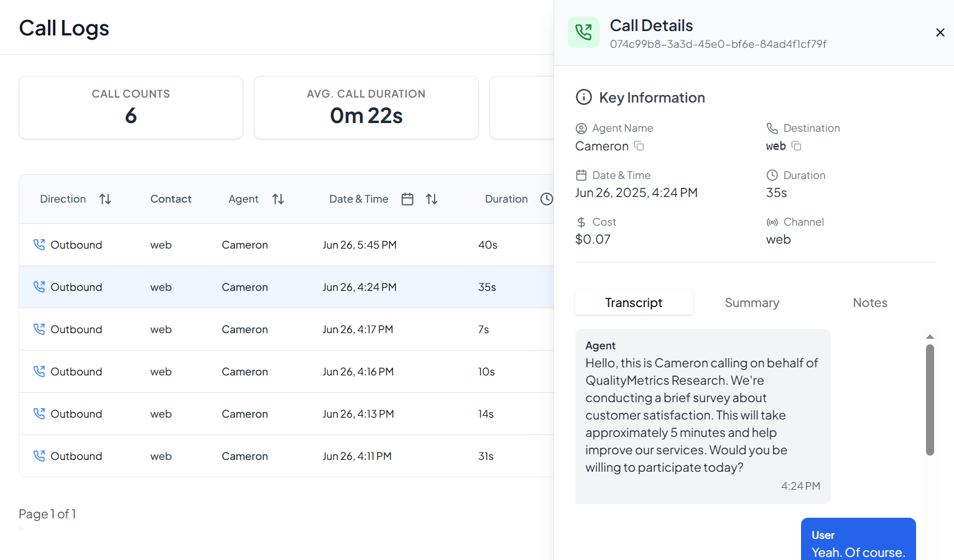Click outbound phone icon on the 4:17 PM row
Screen dimensions: 954x560
click(39, 329)
